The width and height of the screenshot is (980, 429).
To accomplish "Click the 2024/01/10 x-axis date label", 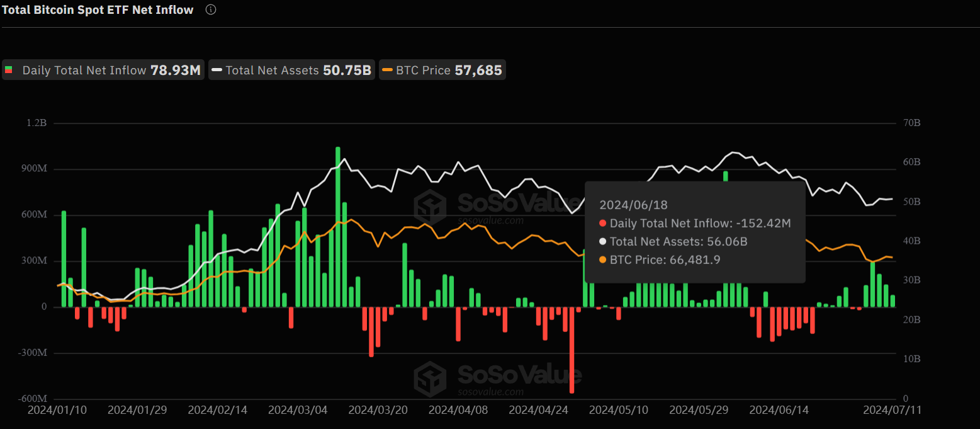I will pyautogui.click(x=57, y=409).
